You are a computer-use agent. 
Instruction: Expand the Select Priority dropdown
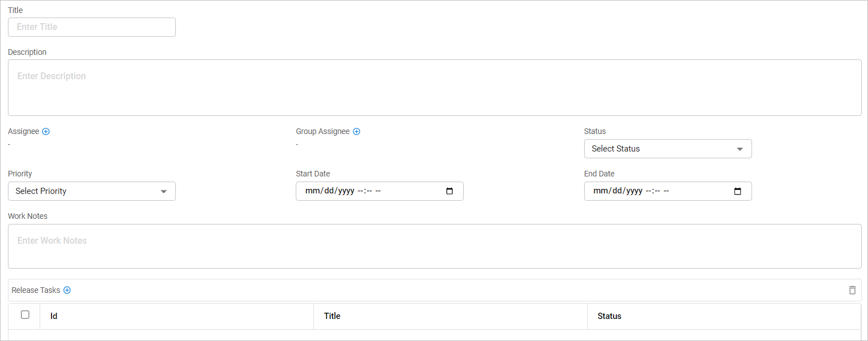click(x=92, y=191)
